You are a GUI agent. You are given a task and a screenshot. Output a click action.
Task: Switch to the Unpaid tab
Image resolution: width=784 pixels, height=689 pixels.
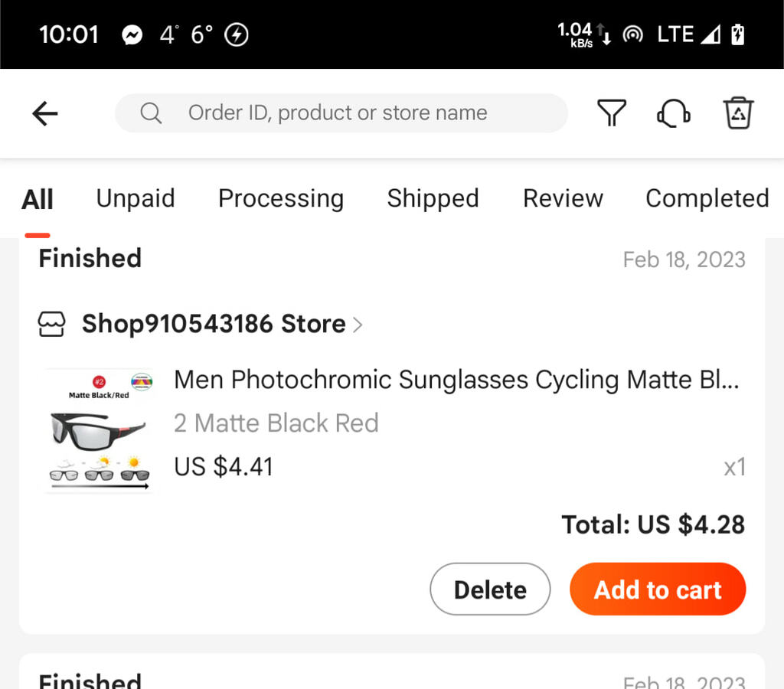[136, 198]
